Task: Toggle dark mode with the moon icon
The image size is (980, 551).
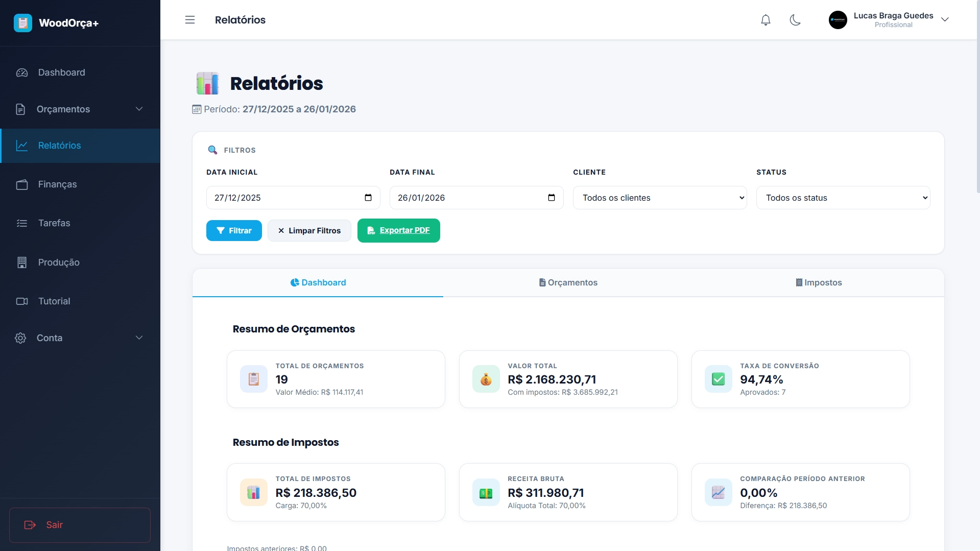Action: (795, 20)
